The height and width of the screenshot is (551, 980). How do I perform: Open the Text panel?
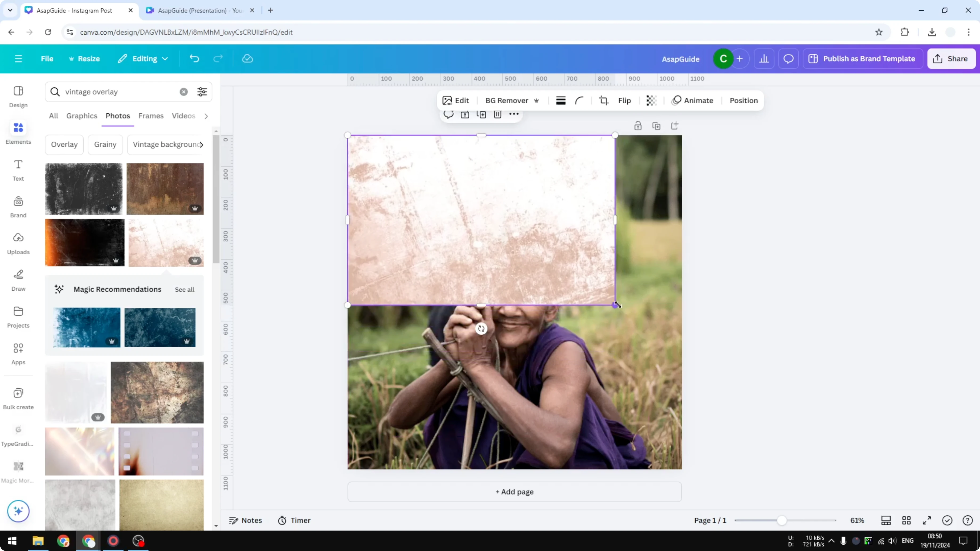click(x=18, y=169)
